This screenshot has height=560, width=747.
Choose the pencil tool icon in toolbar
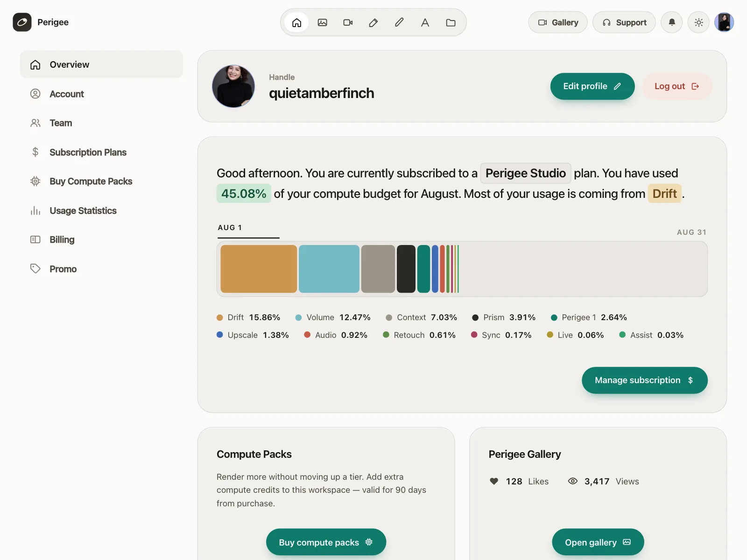399,22
